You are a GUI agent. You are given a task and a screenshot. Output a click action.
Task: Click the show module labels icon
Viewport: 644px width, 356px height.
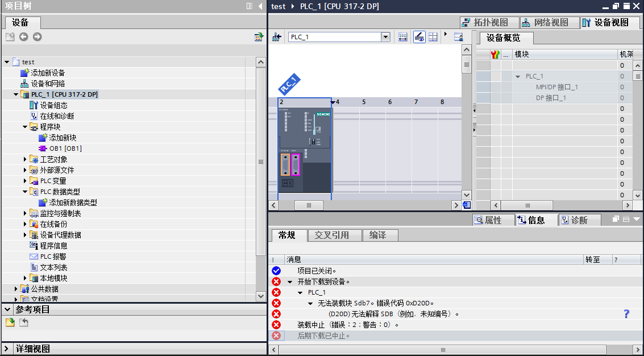[x=403, y=37]
